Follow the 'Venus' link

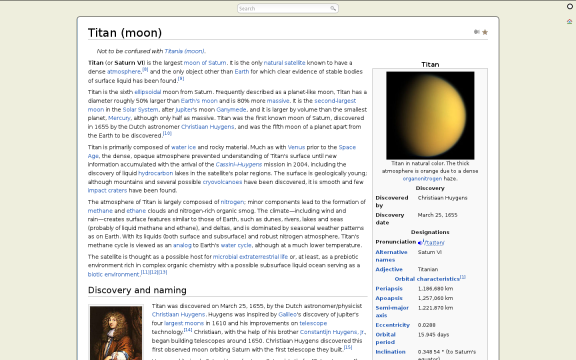coord(296,147)
